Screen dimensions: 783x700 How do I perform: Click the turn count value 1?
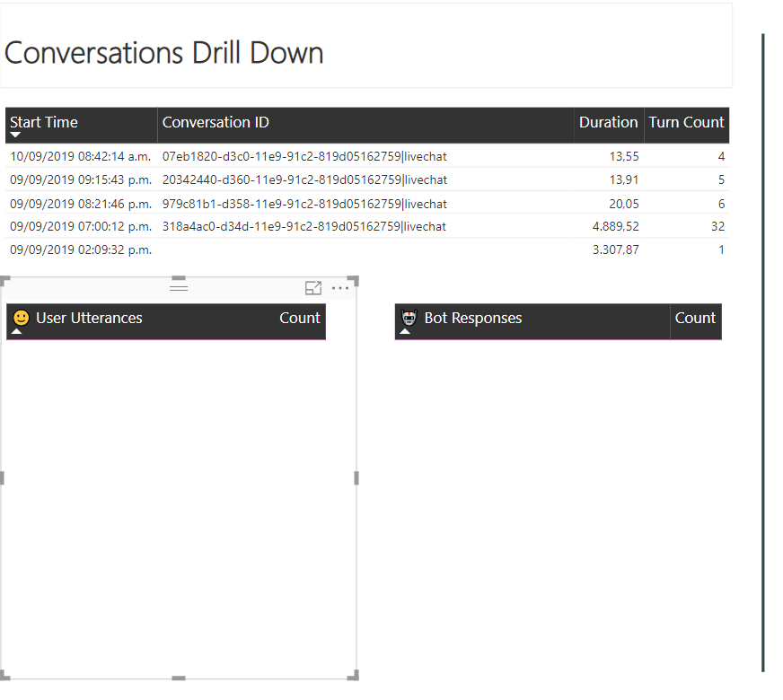tap(721, 249)
